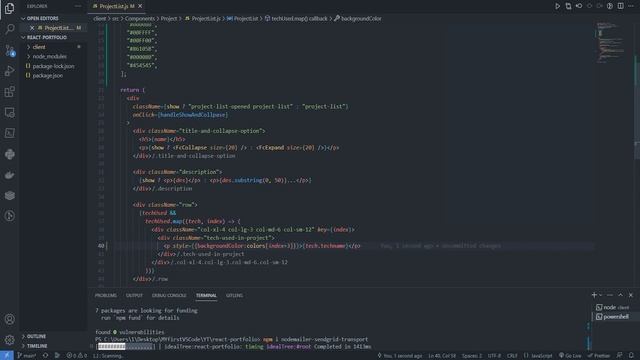Click the Components breadcrumb segment
This screenshot has width=640, height=360.
click(x=140, y=18)
